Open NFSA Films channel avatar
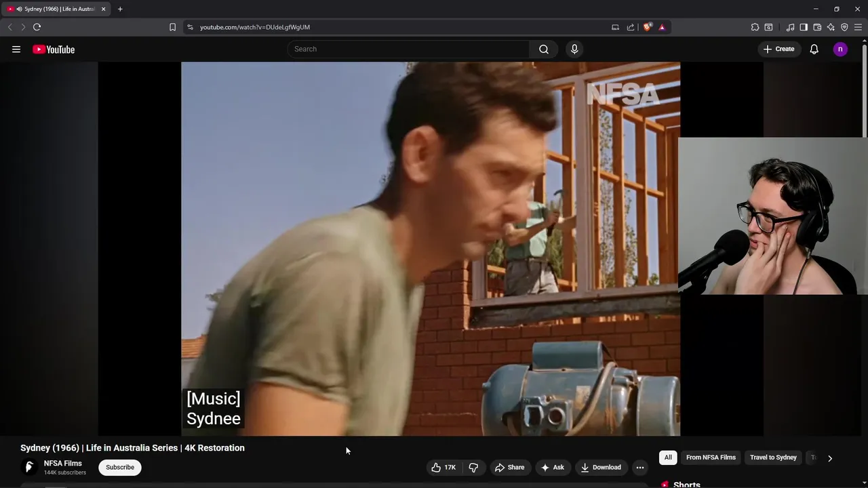 coord(29,467)
